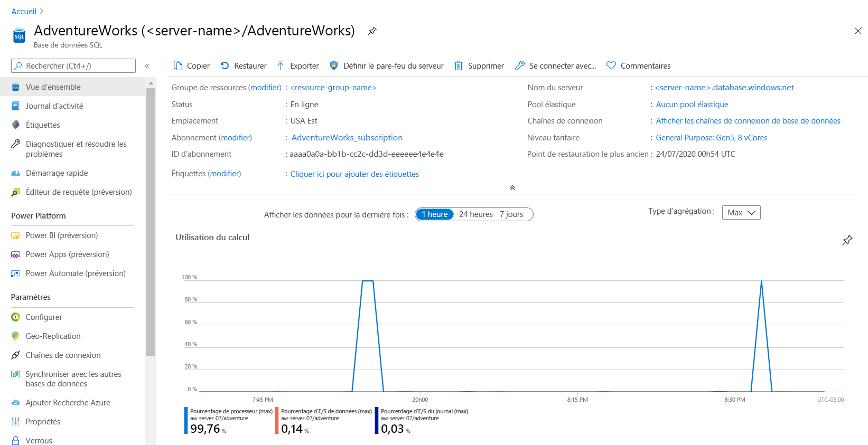Select the 24 heures time range
The height and width of the screenshot is (445, 868).
[475, 214]
